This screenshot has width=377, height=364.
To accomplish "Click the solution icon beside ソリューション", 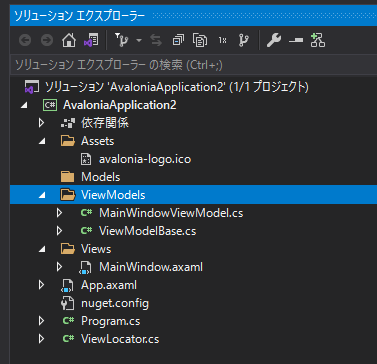I will [32, 87].
